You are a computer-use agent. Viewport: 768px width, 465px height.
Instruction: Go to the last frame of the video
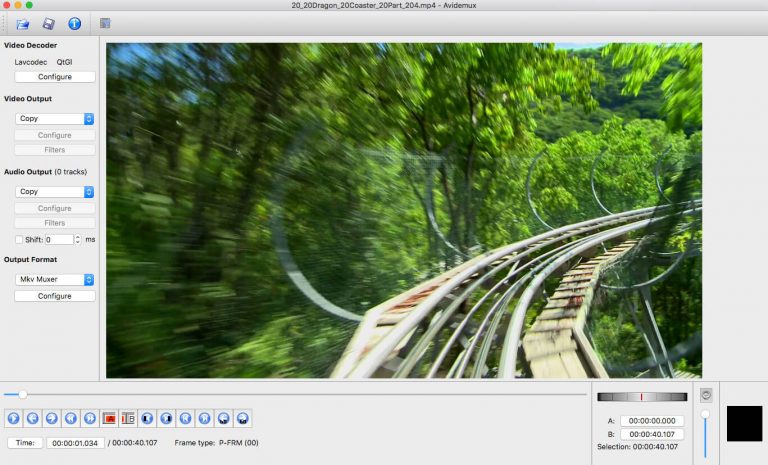click(205, 418)
